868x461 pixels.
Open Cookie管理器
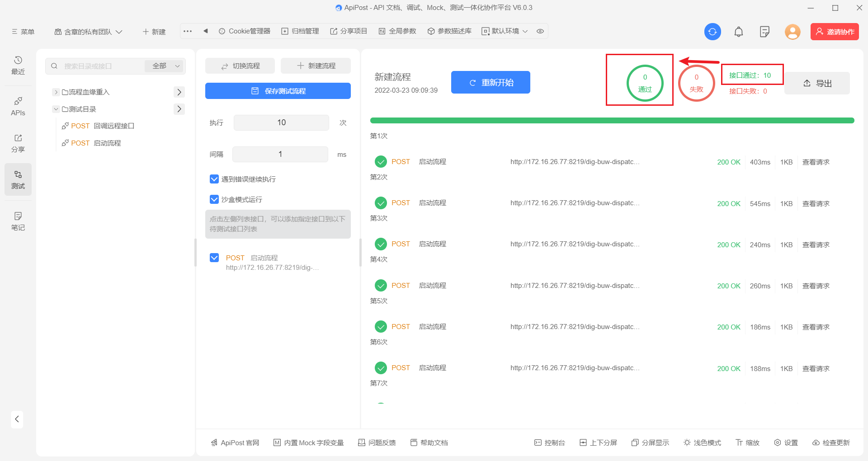coord(245,31)
